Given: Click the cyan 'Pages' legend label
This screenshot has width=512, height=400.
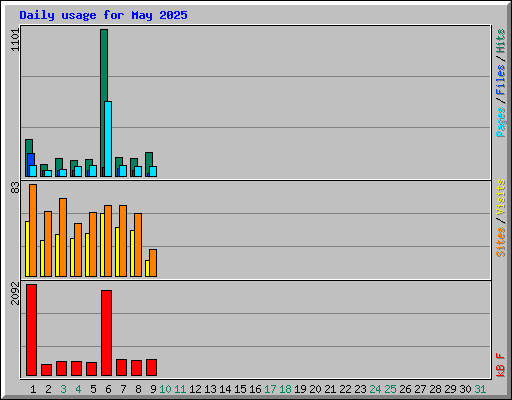Looking at the screenshot, I should click(501, 122).
